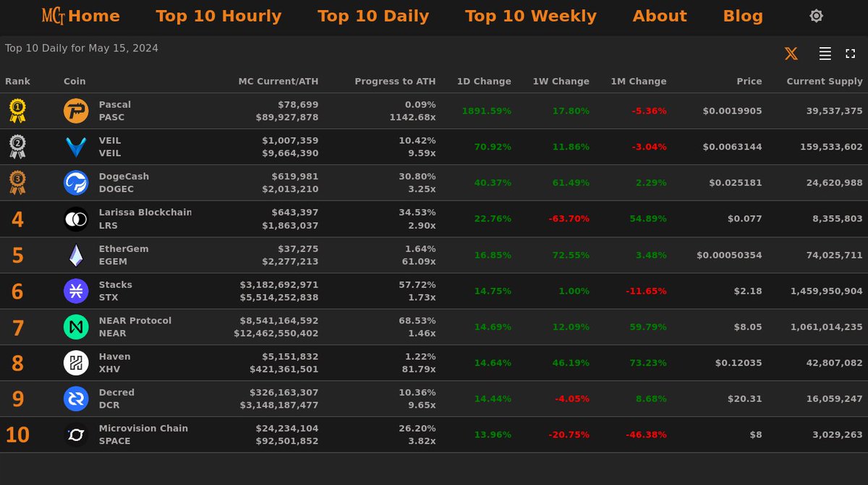
Task: Open the Pascal PASC coin name
Action: point(115,111)
